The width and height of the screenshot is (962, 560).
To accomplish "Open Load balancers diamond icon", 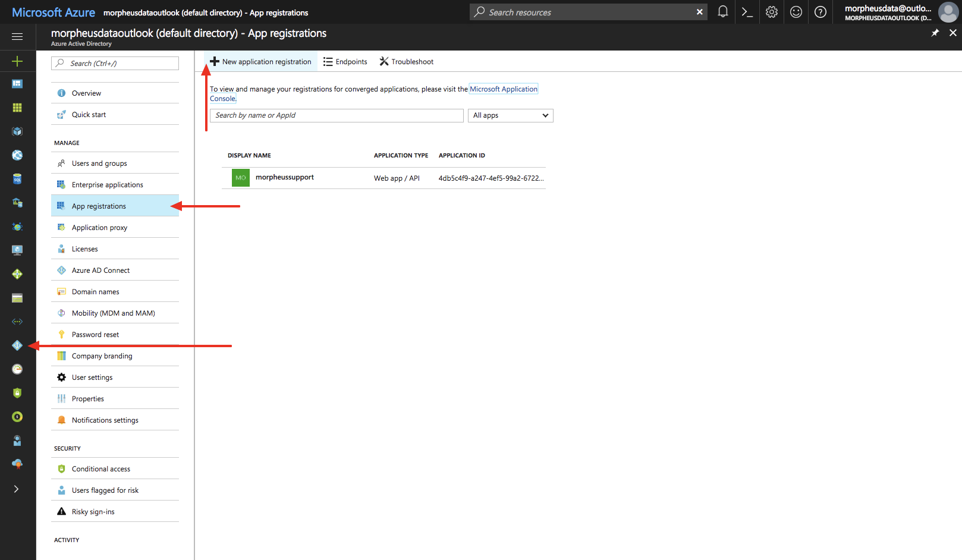I will tap(17, 274).
